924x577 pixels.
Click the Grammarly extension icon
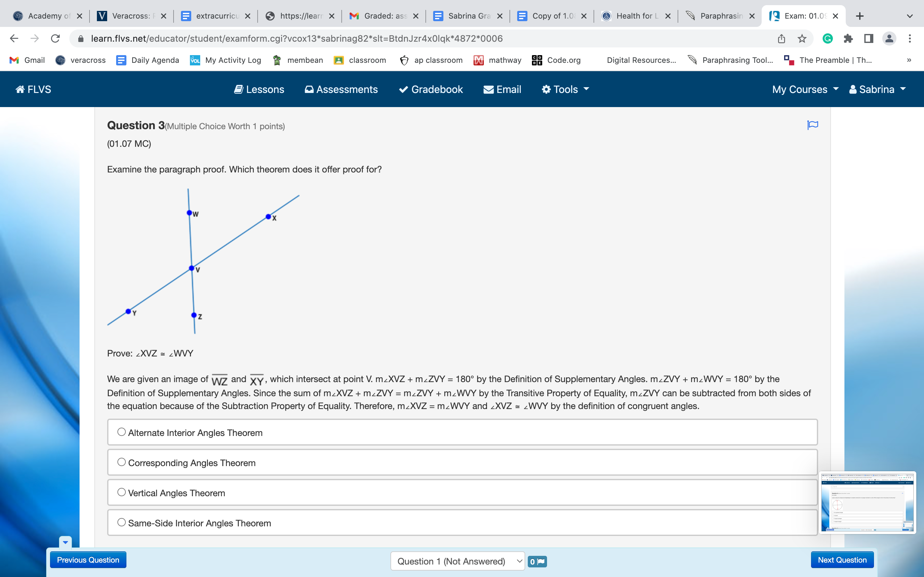(x=827, y=38)
